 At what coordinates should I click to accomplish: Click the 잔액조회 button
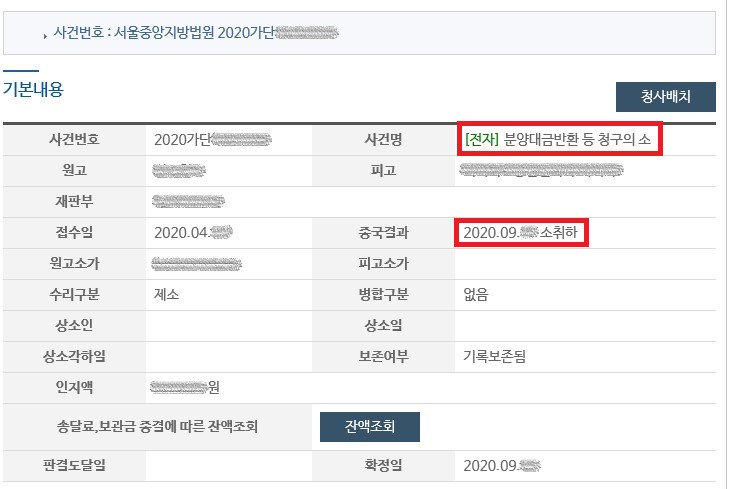(370, 426)
